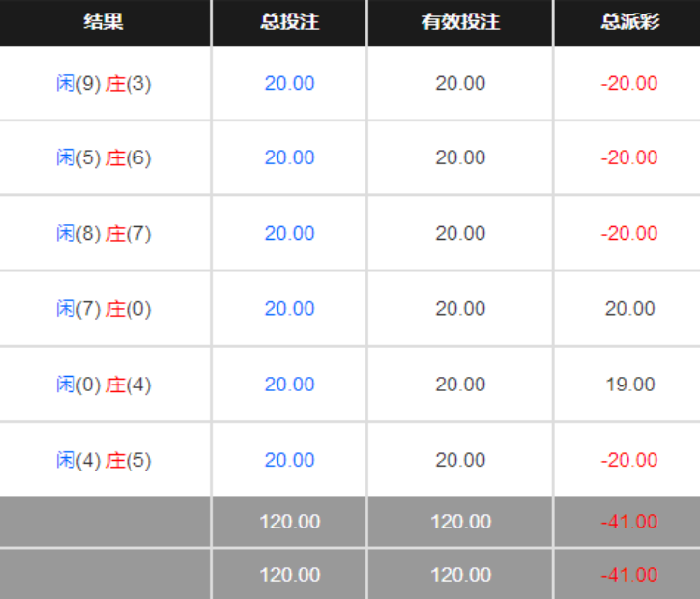Open blue 20.00 bet link for 闲(9) 庄(3)

pos(289,83)
